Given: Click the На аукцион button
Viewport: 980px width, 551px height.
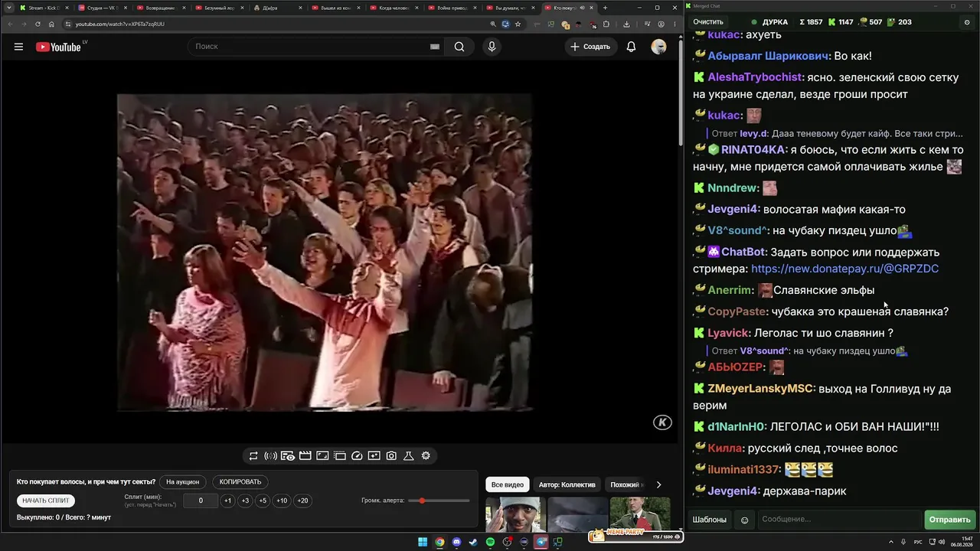Looking at the screenshot, I should [x=182, y=482].
